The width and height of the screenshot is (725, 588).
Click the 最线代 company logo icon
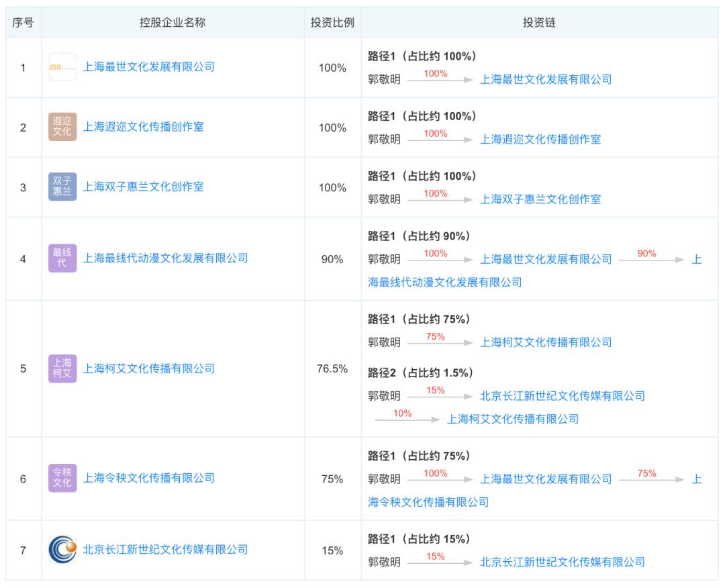click(x=62, y=258)
